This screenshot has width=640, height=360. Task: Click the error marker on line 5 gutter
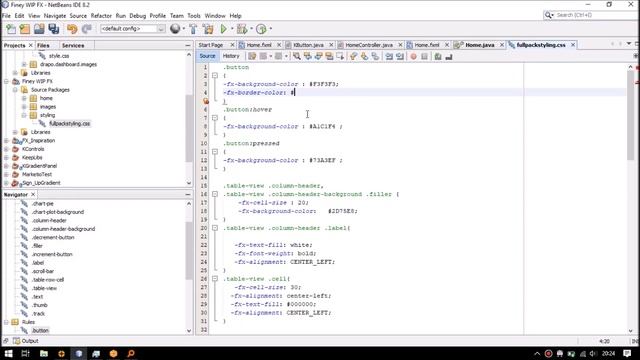coord(206,101)
